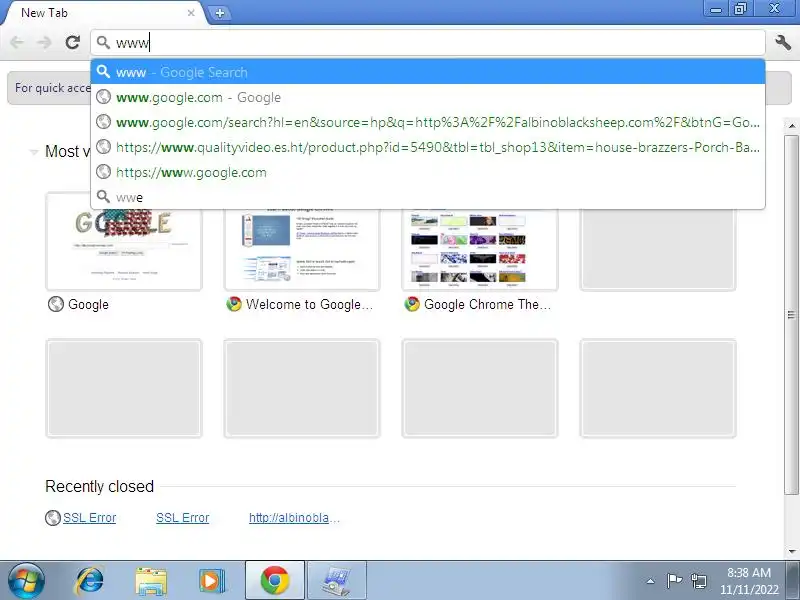Reopen the first SSL Error link
Viewport: 800px width, 600px height.
(89, 518)
